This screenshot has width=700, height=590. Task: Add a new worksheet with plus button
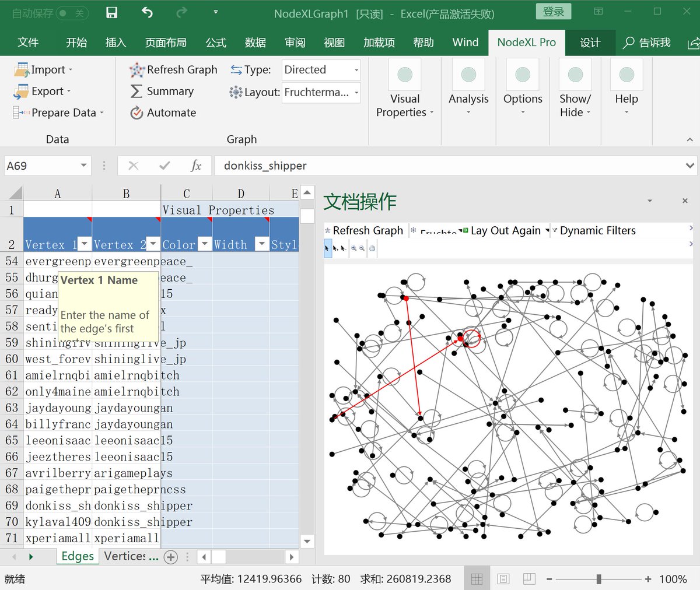pos(170,557)
